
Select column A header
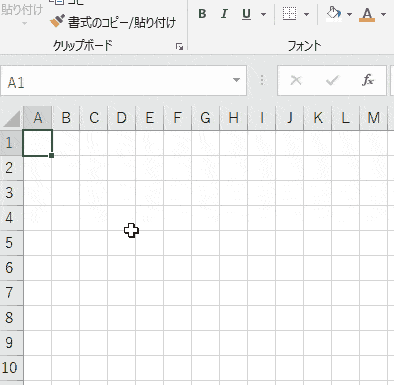pyautogui.click(x=38, y=118)
